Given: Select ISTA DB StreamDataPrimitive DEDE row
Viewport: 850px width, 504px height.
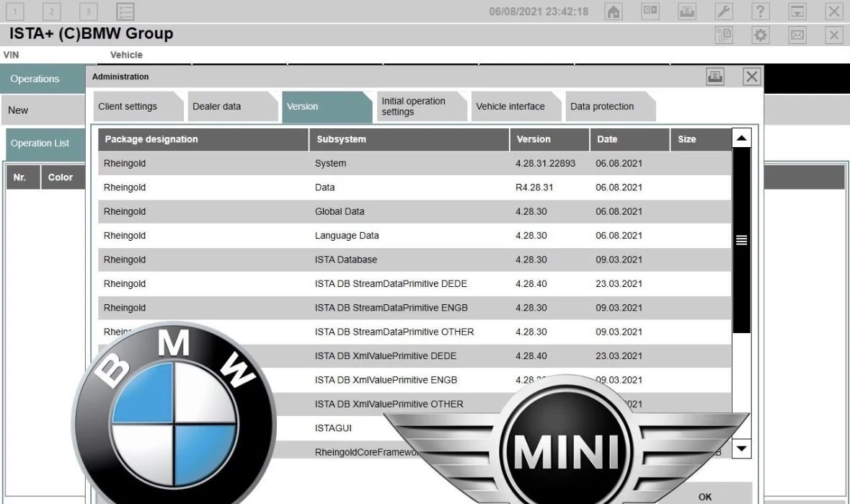Looking at the screenshot, I should 414,283.
